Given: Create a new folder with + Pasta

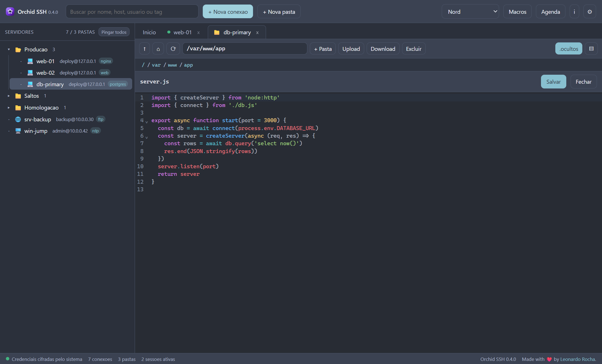Looking at the screenshot, I should click(323, 49).
